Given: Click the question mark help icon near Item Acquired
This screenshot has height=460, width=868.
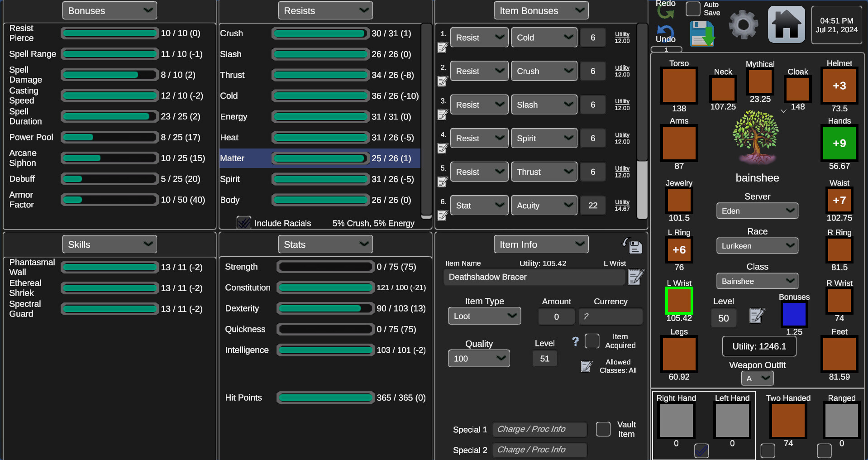Looking at the screenshot, I should pos(575,342).
